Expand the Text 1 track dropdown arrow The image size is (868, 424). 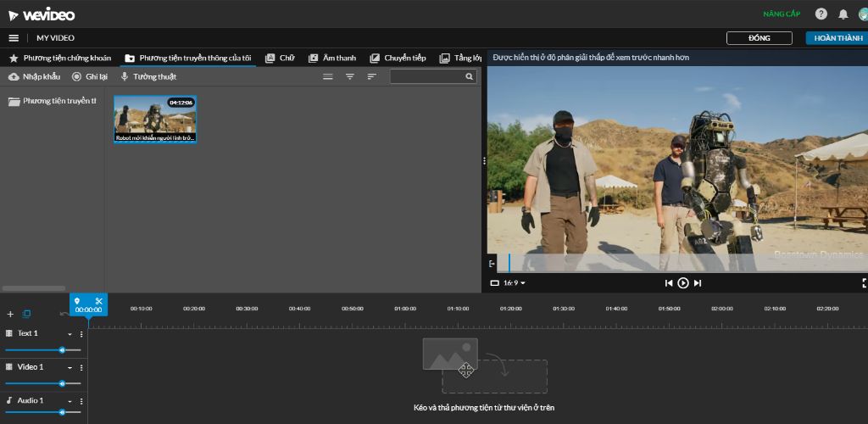(70, 334)
